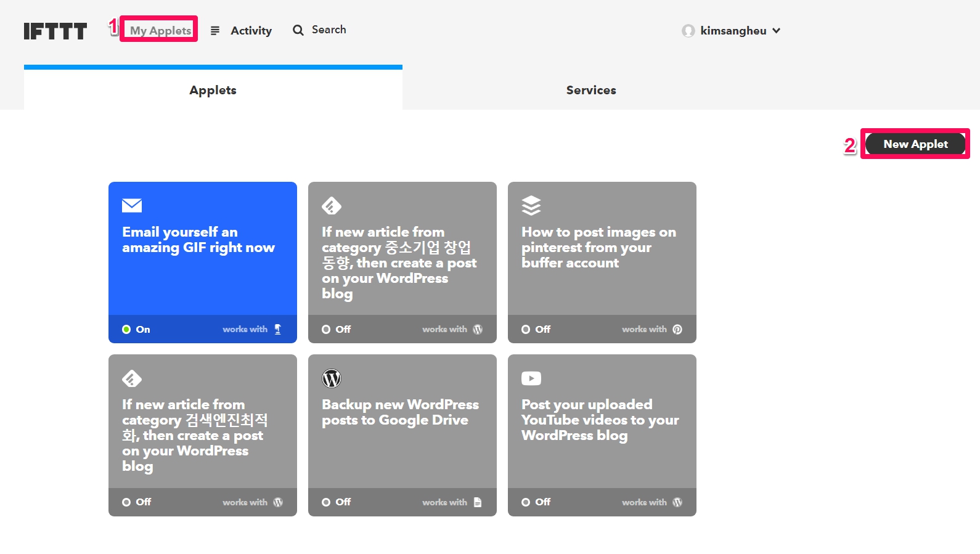The image size is (980, 554).
Task: Open the Pinterest from buffer applet card
Action: coord(602,259)
